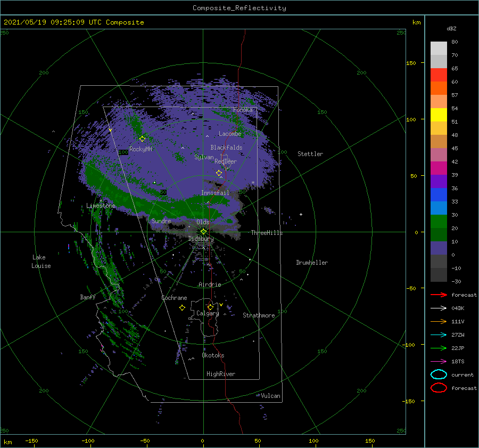Select the Didsbury label
The height and width of the screenshot is (448, 479).
[201, 239]
